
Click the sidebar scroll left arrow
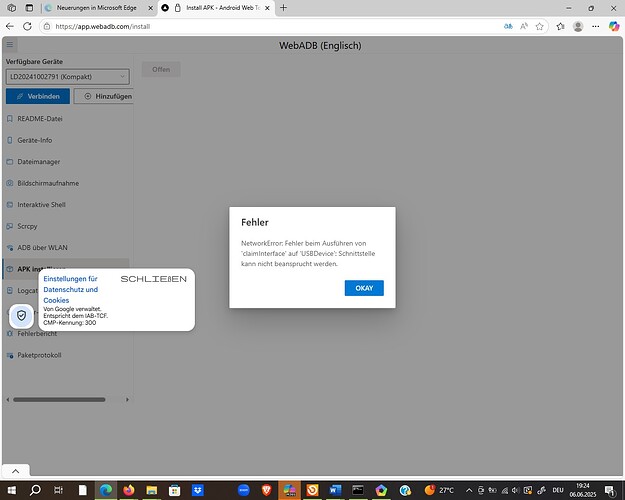click(x=8, y=400)
